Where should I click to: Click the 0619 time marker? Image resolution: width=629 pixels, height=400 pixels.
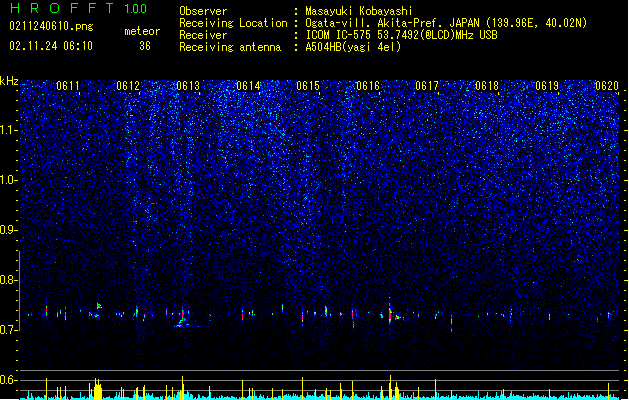tap(547, 86)
